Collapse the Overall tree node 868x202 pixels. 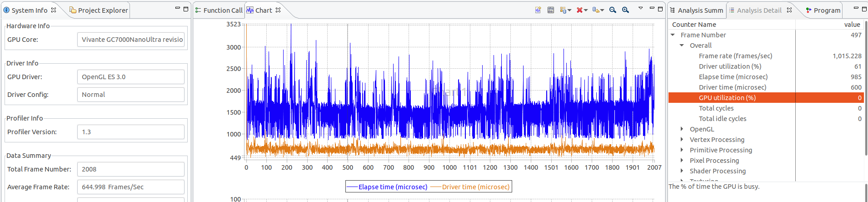pos(682,45)
